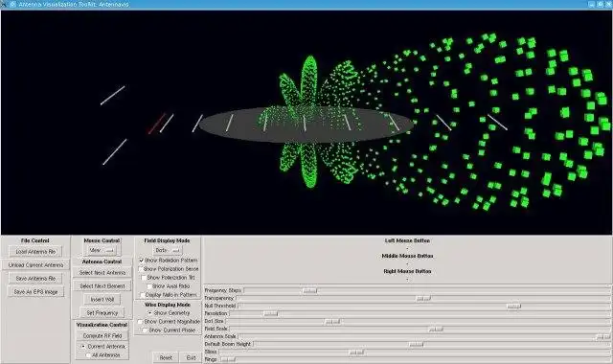
Task: Minimize the Antenna Visualization Toolkit window
Action: point(592,4)
